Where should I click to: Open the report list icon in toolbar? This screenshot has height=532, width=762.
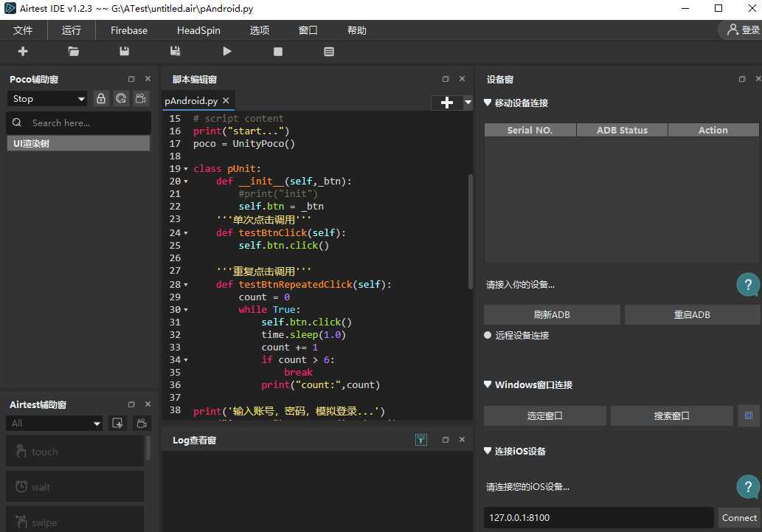coord(329,52)
